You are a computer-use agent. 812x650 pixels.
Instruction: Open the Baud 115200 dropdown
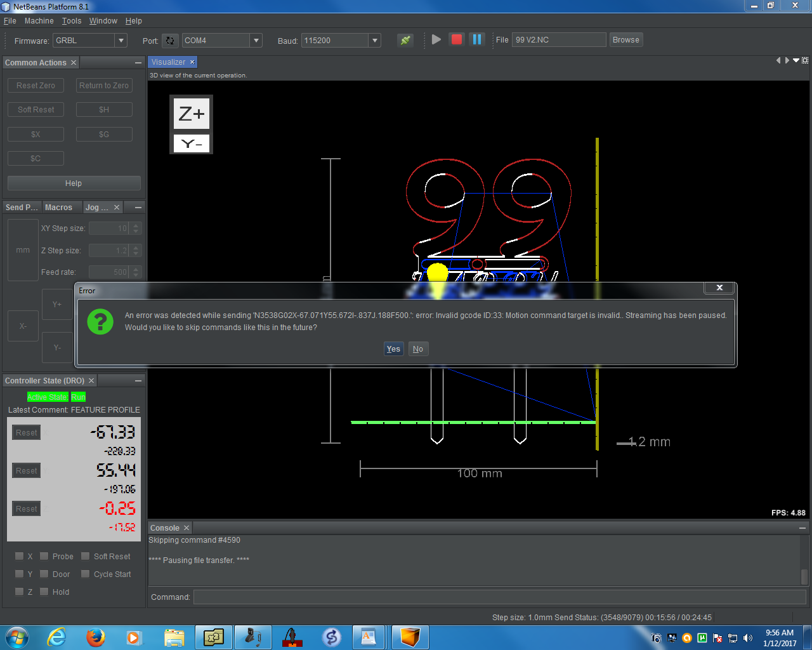point(375,41)
